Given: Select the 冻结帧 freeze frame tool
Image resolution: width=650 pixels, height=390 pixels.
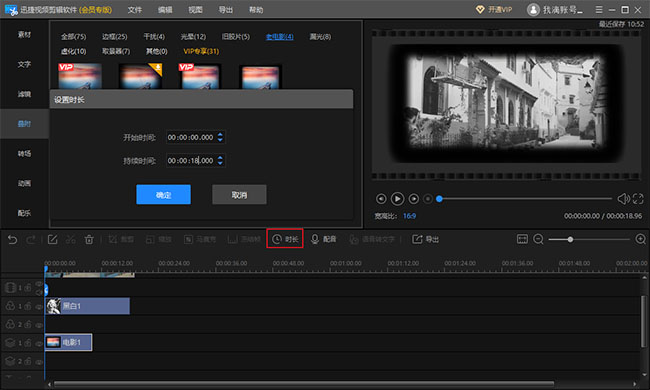Looking at the screenshot, I should pyautogui.click(x=244, y=240).
